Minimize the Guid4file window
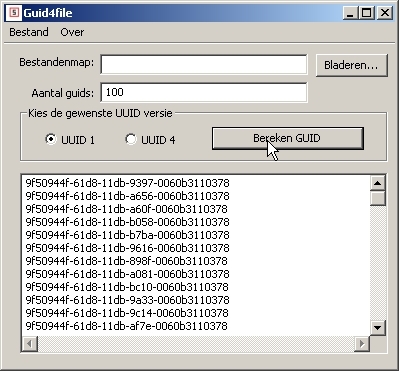 click(x=350, y=13)
